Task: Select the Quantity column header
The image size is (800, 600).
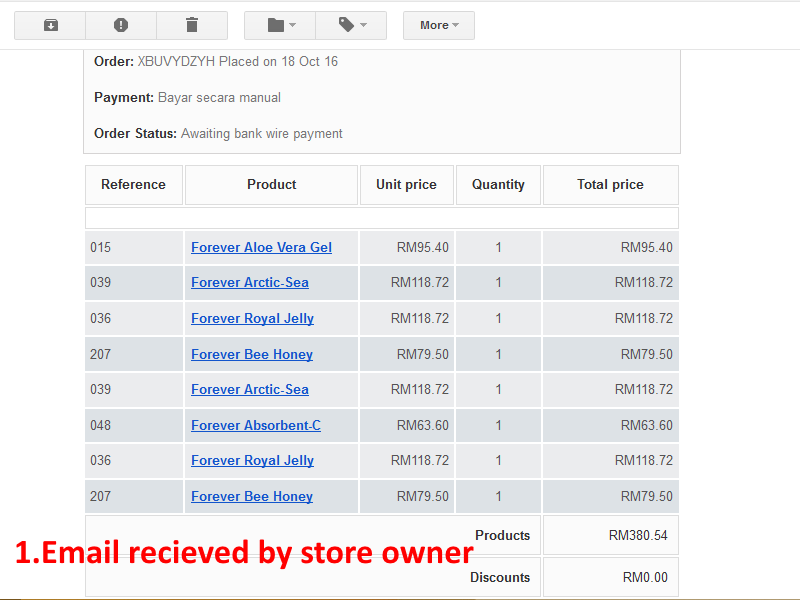Action: (x=498, y=185)
